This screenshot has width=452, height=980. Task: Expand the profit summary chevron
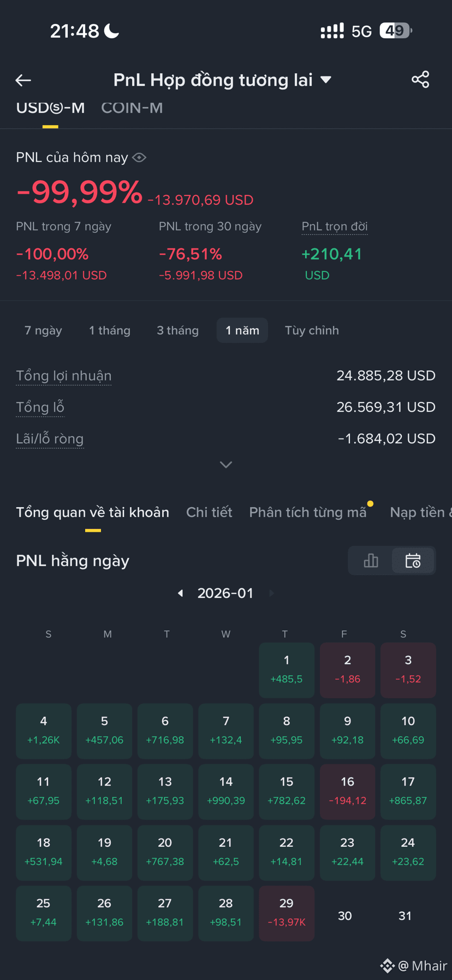(226, 465)
